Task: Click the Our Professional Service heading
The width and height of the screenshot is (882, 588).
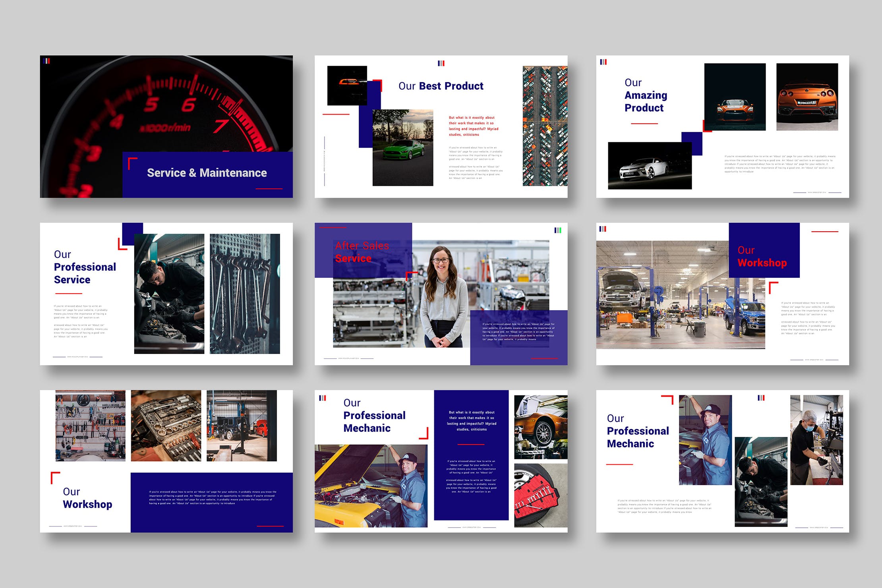Action: pos(85,267)
